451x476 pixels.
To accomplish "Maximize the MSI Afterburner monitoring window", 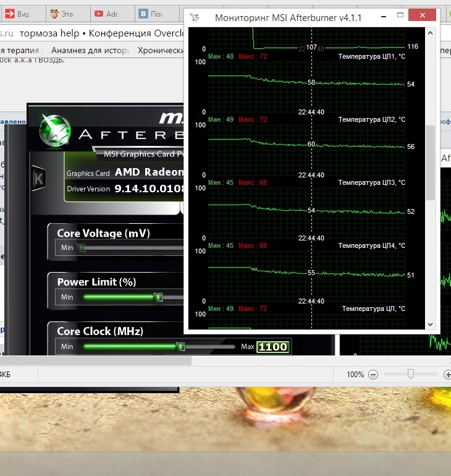I will pyautogui.click(x=400, y=15).
